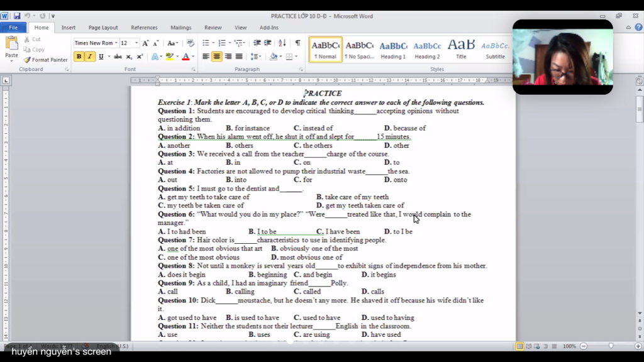
Task: Grow font size with the large A icon
Action: (145, 43)
